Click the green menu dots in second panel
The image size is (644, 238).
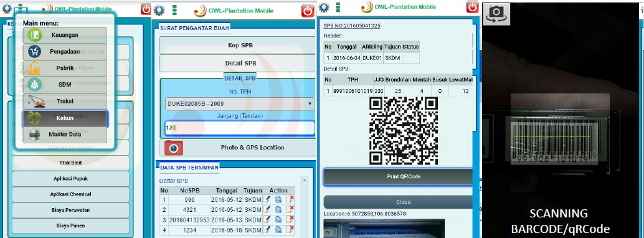coord(174,10)
